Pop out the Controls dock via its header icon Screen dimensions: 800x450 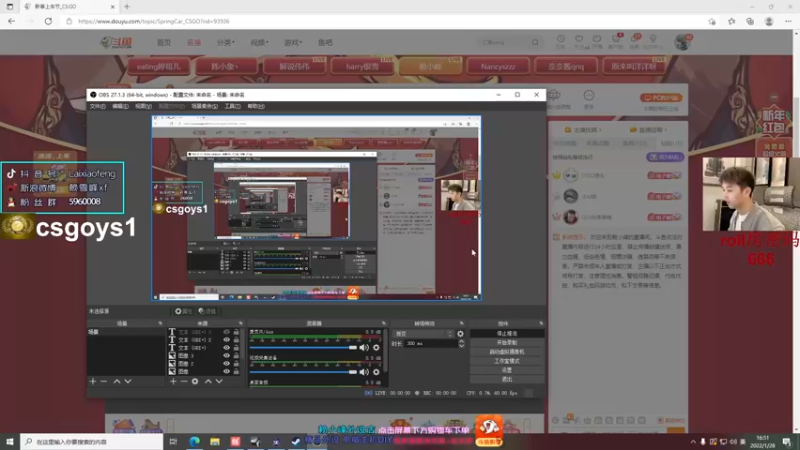coord(541,323)
